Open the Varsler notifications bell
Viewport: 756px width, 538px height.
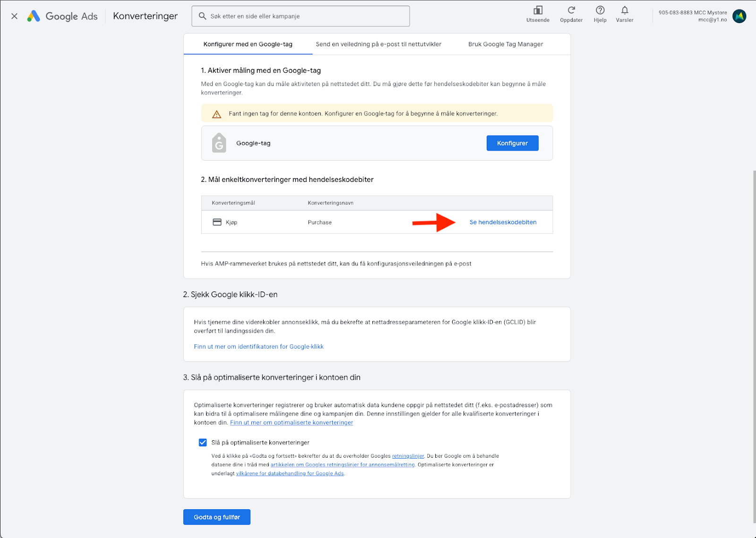625,10
